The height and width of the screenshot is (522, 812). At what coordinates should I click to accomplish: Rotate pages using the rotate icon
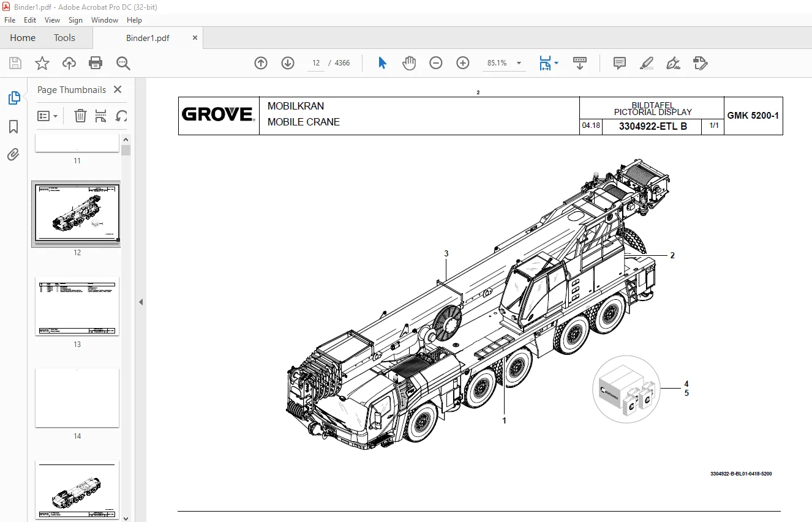(122, 116)
